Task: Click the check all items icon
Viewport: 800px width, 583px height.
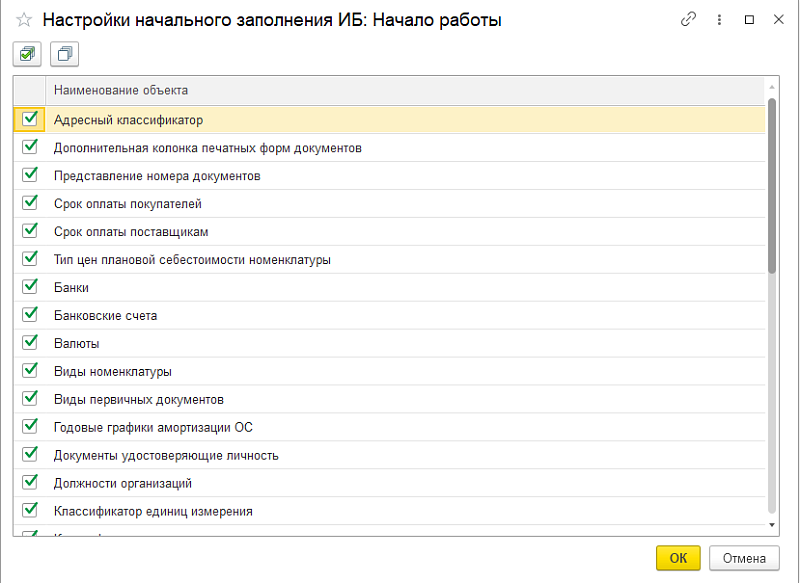Action: pos(25,54)
